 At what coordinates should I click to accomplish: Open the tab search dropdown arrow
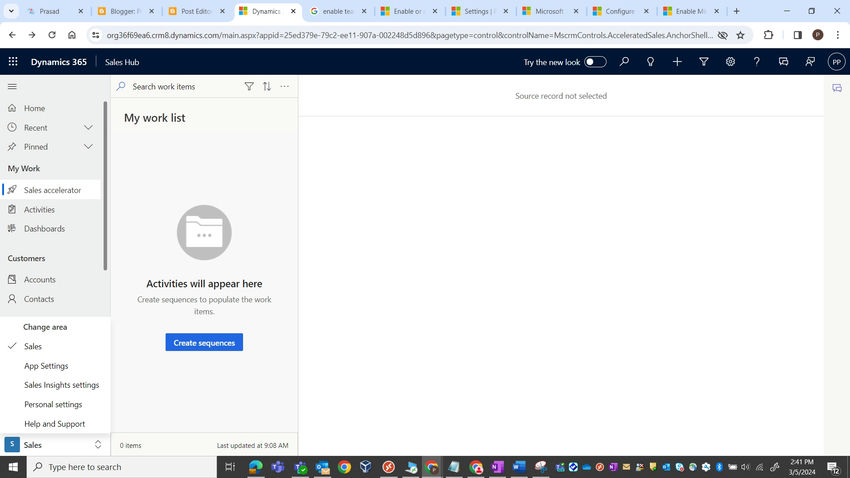11,11
